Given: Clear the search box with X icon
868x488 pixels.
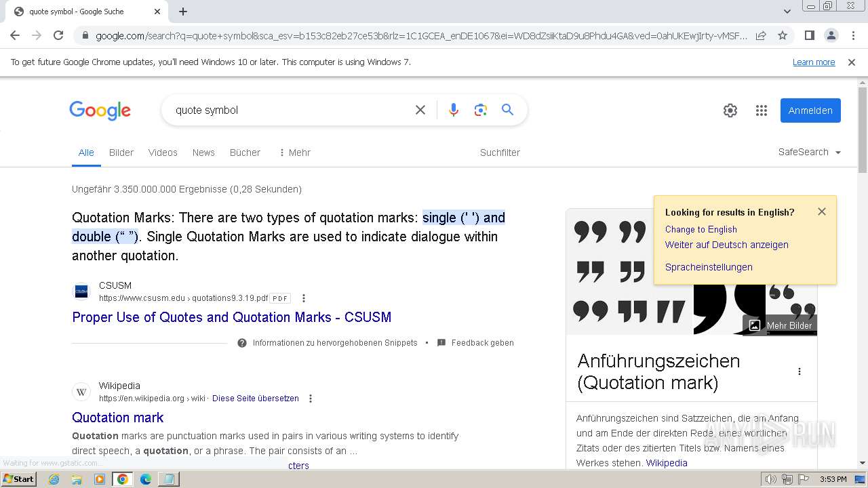Looking at the screenshot, I should click(x=420, y=110).
